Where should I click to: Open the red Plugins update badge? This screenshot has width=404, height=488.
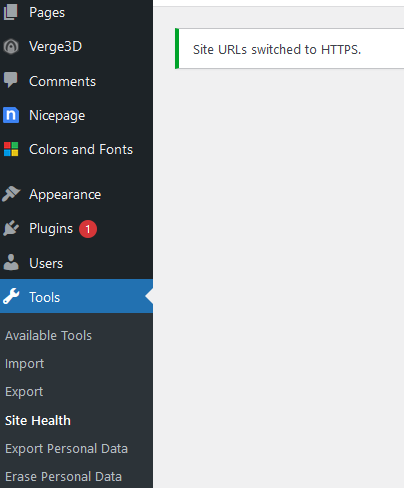tap(88, 229)
